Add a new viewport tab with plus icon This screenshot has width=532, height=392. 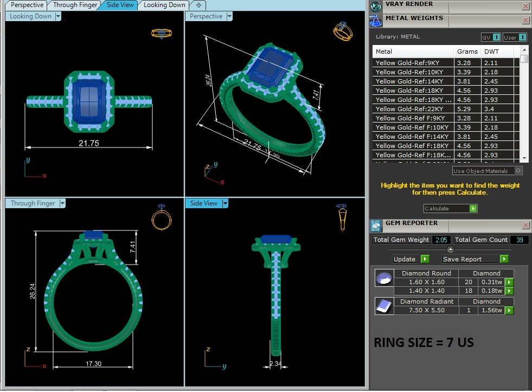click(x=198, y=5)
